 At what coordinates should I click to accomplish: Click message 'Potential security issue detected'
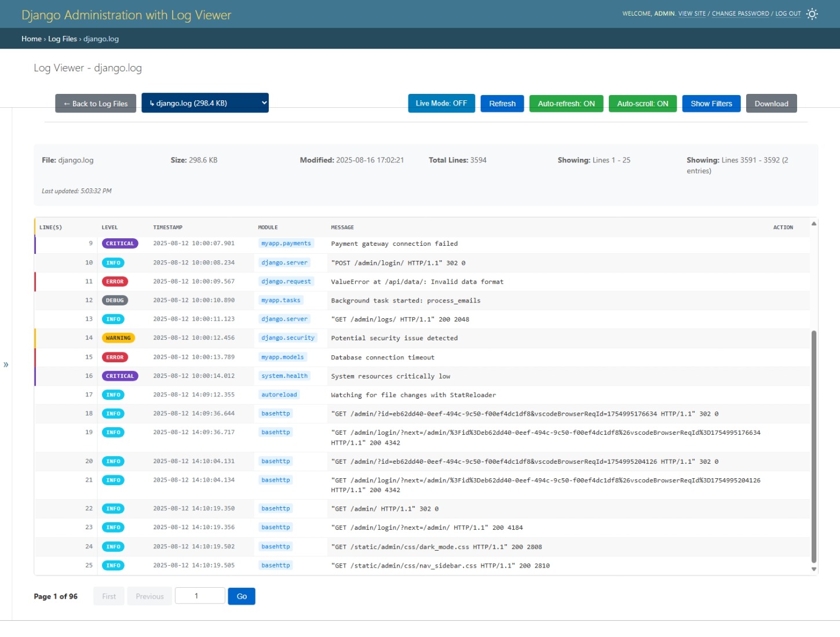pyautogui.click(x=395, y=338)
